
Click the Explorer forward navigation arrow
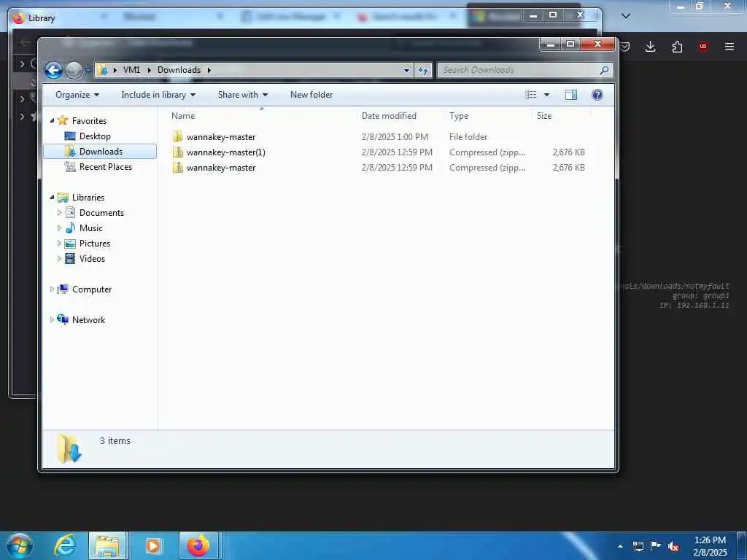(74, 71)
